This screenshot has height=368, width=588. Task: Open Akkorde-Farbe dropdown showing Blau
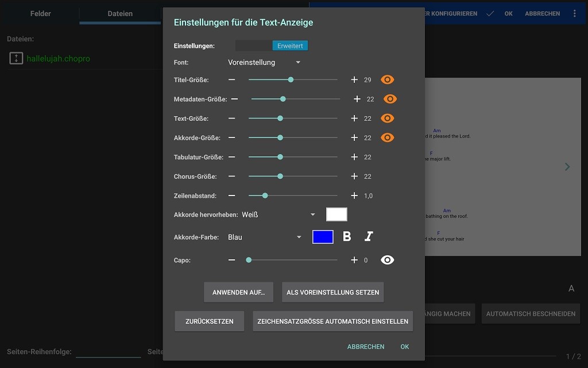[x=265, y=237]
